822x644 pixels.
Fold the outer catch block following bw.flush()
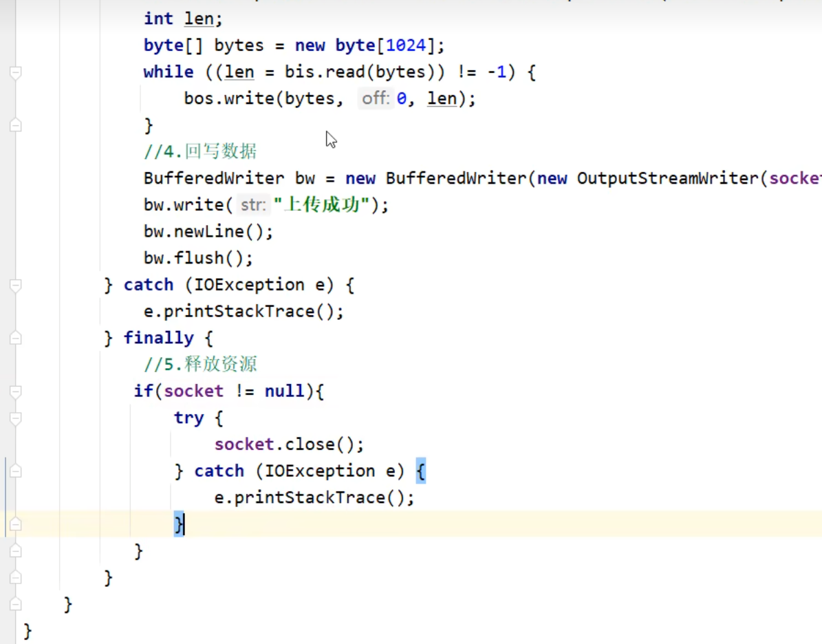[15, 285]
